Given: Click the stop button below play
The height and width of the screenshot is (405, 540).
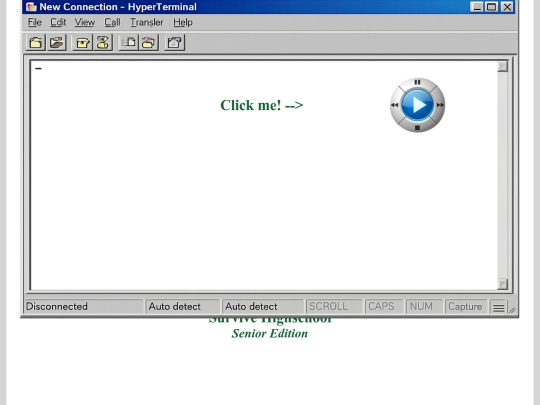Looking at the screenshot, I should 417,128.
